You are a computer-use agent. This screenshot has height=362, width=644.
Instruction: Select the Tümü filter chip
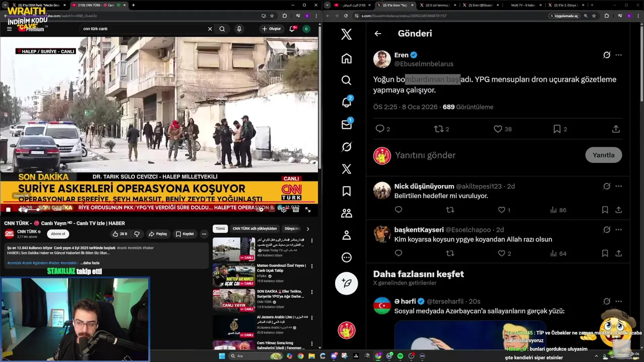click(220, 228)
